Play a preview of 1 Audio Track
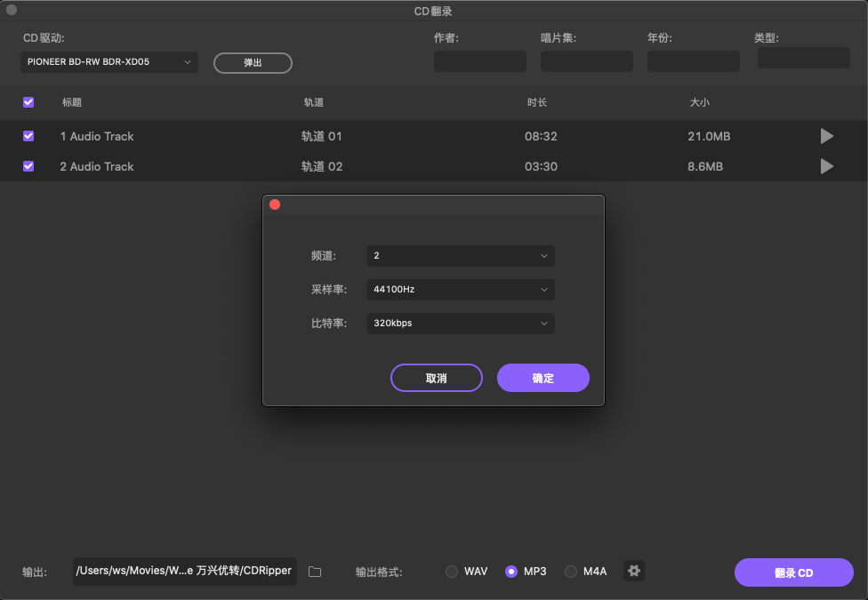 (x=826, y=136)
